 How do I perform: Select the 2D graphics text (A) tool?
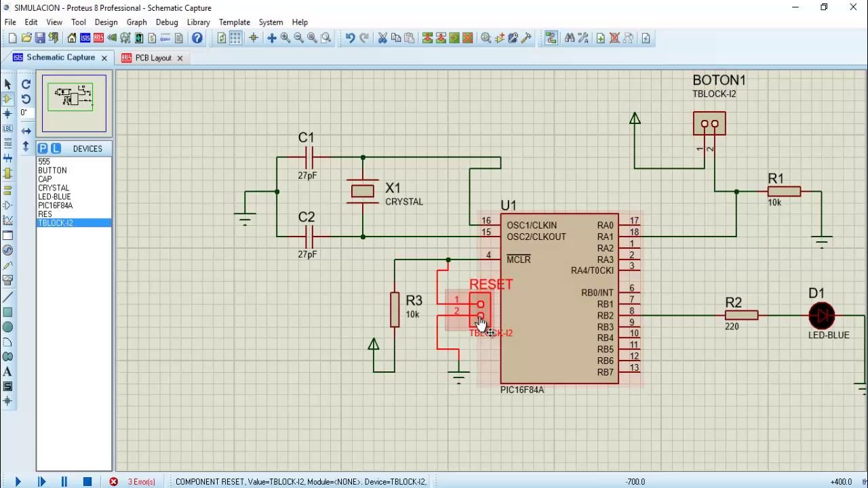tap(7, 372)
